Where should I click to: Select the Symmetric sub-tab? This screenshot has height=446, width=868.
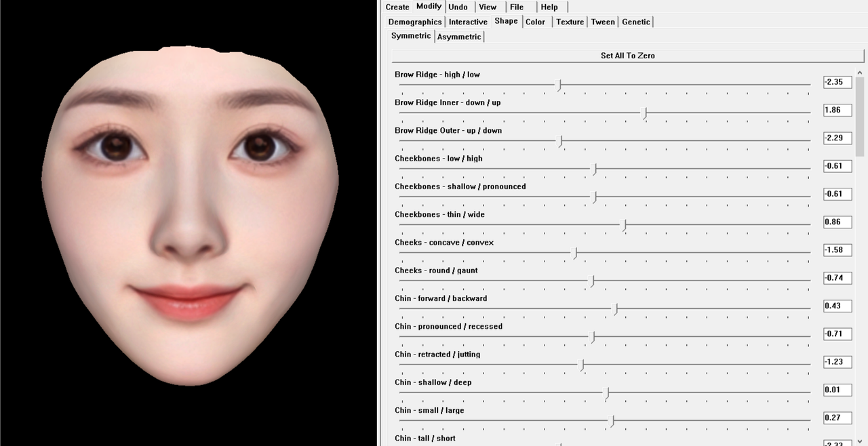(x=411, y=36)
